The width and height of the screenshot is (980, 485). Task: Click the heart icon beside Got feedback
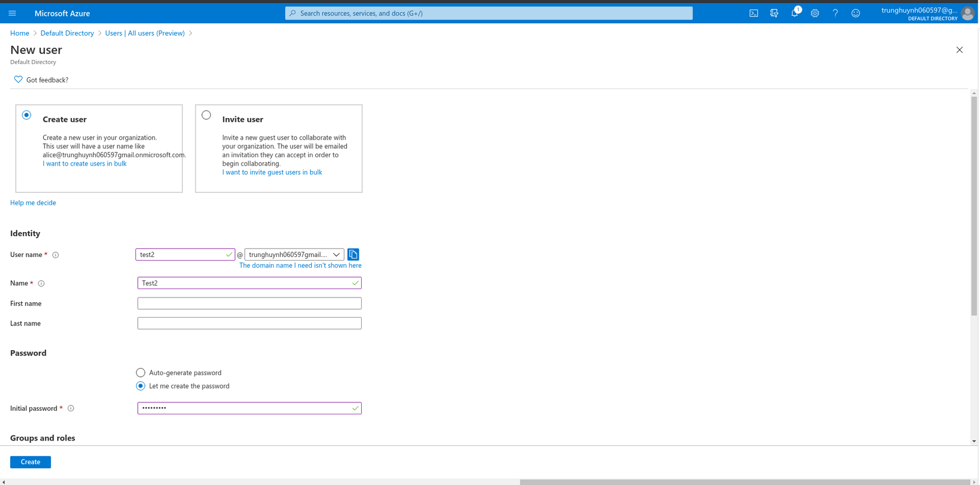(x=18, y=80)
